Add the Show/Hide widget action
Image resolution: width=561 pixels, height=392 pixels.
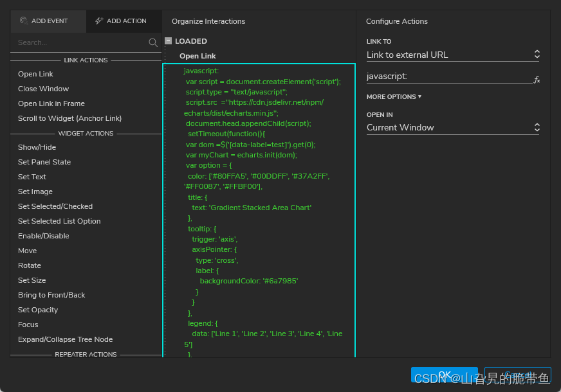pyautogui.click(x=37, y=147)
